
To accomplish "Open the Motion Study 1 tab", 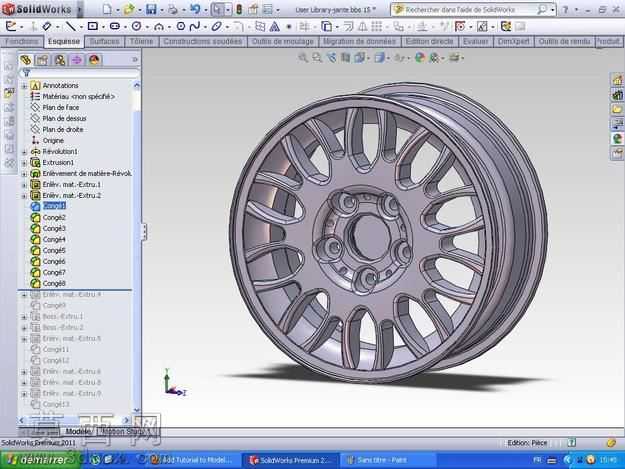I will coord(127,431).
